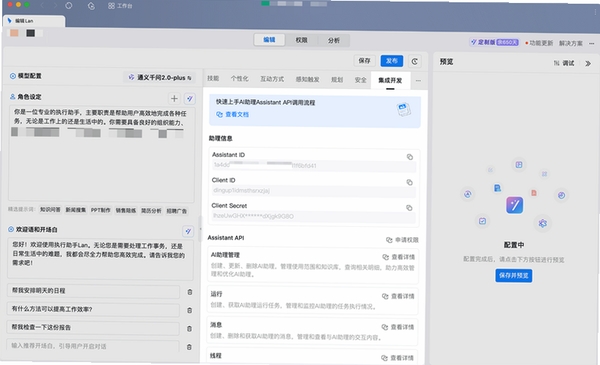This screenshot has width=600, height=365.
Task: Copy the Client ID
Action: pos(409,182)
